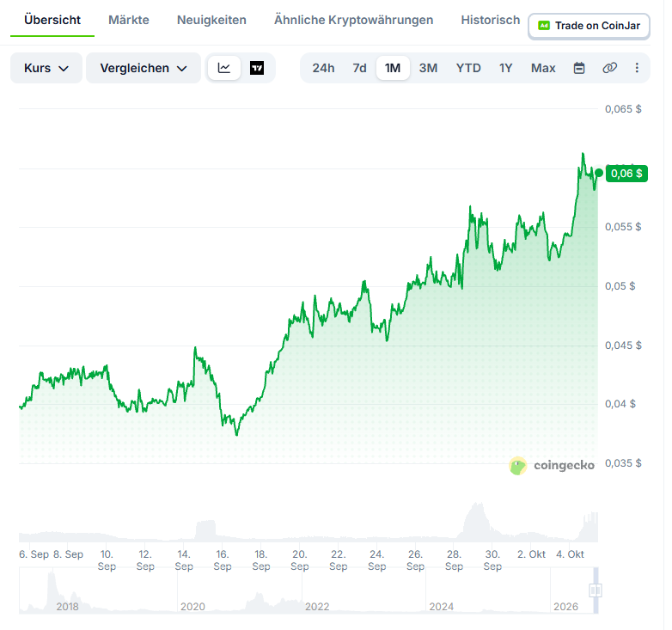Select the 1Y time range
672x630 pixels.
pos(505,68)
